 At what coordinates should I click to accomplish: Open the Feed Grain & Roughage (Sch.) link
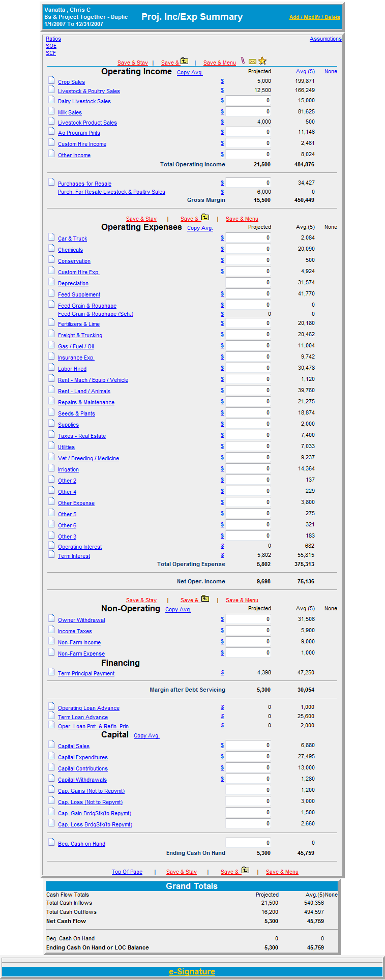click(96, 314)
